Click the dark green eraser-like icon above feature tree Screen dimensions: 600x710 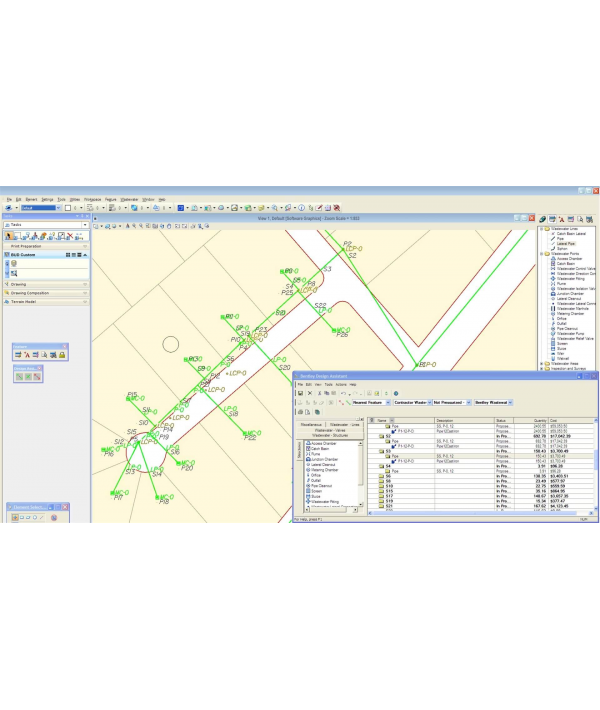(542, 219)
